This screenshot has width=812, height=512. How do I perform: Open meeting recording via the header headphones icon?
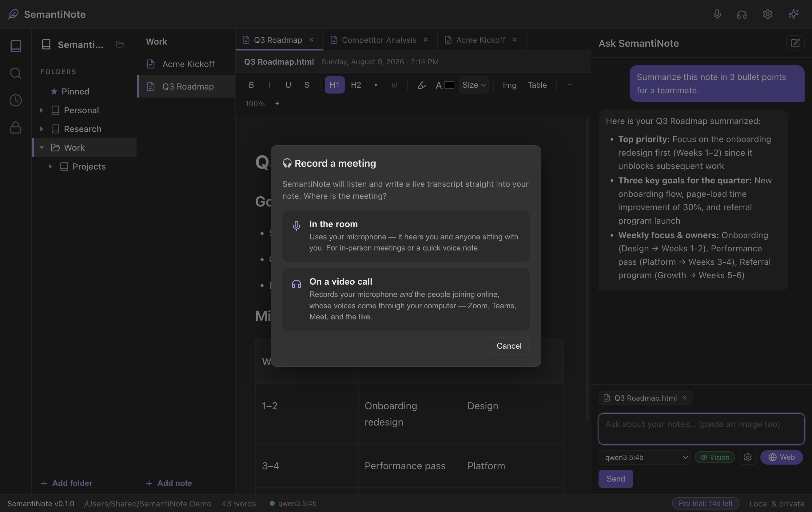[742, 14]
